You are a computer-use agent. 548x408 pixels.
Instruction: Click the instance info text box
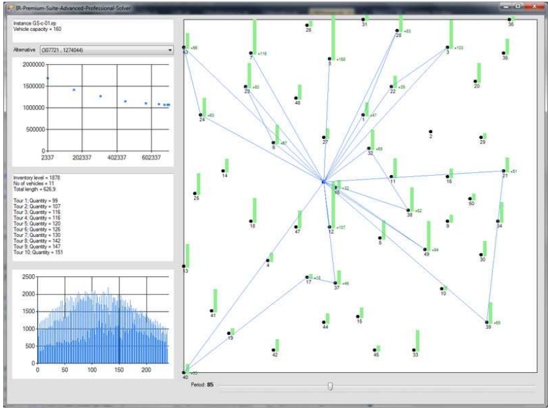(93, 31)
